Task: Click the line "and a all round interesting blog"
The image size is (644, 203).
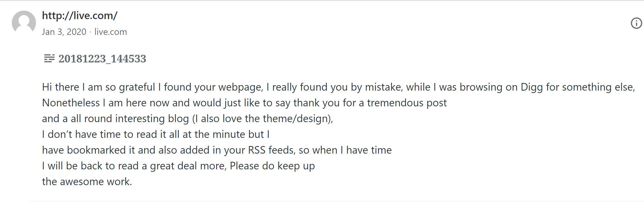Action: click(x=115, y=119)
